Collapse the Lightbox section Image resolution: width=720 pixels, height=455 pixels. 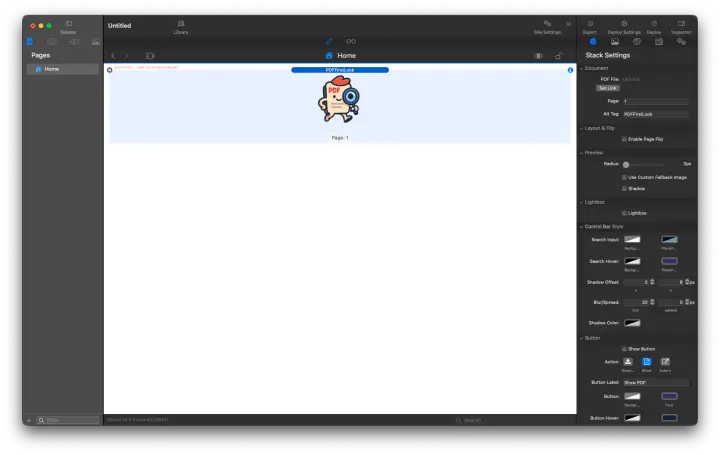581,202
